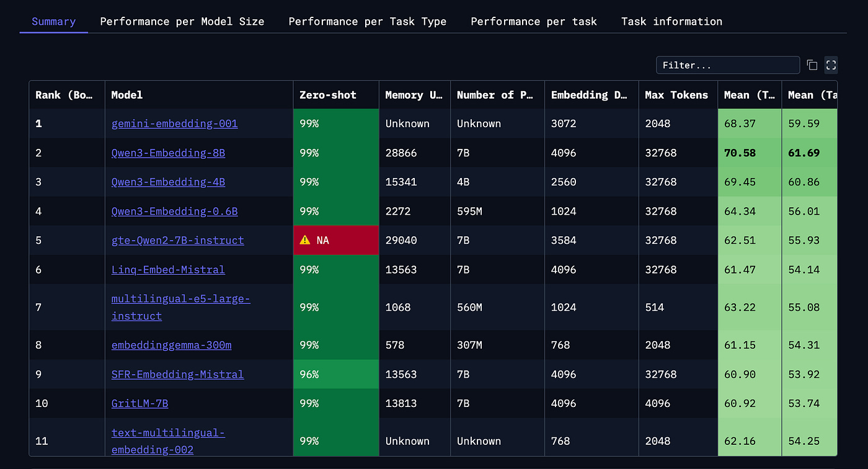
Task: Select rank 1 cell
Action: [x=67, y=123]
